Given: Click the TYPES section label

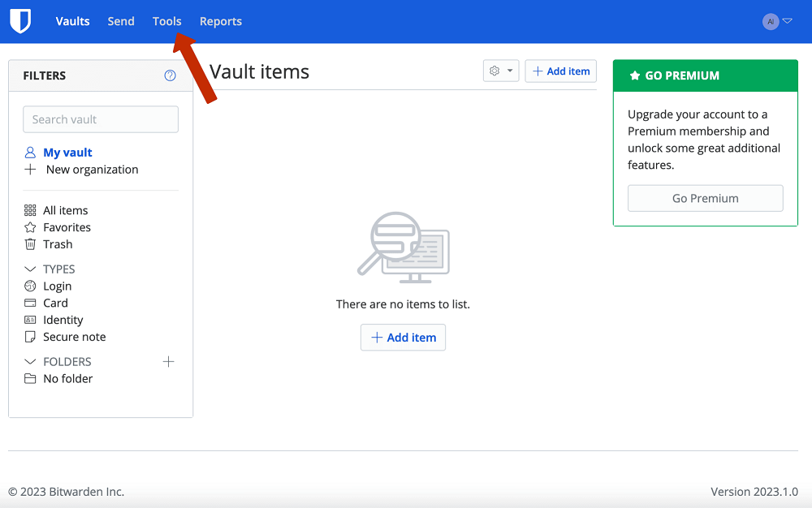Looking at the screenshot, I should pos(59,269).
